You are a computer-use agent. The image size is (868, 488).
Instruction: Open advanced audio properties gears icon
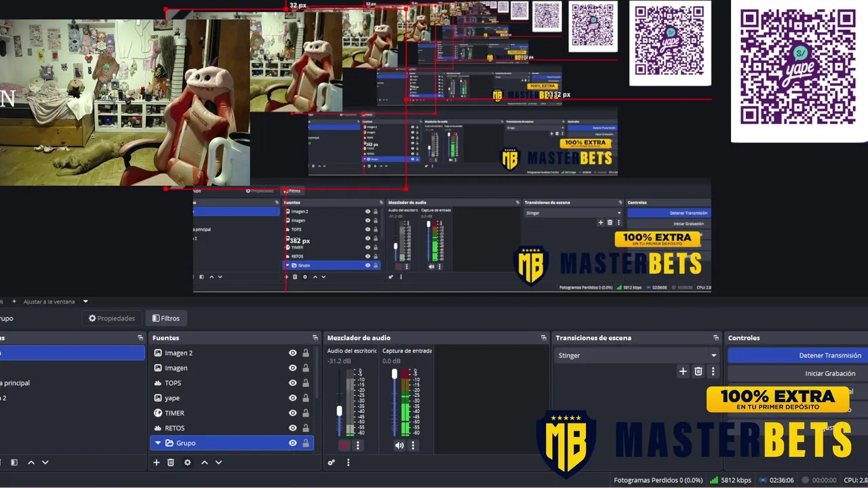(332, 462)
